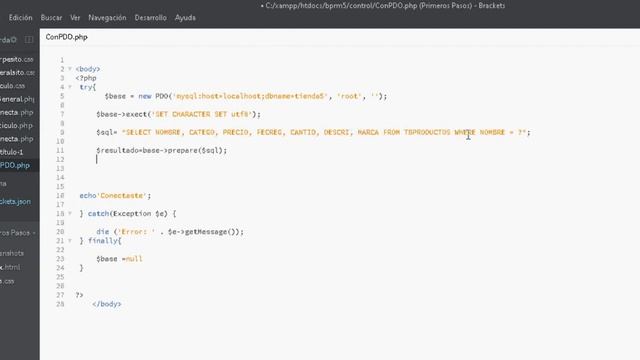Open the Edición menu
The height and width of the screenshot is (360, 640).
point(20,18)
